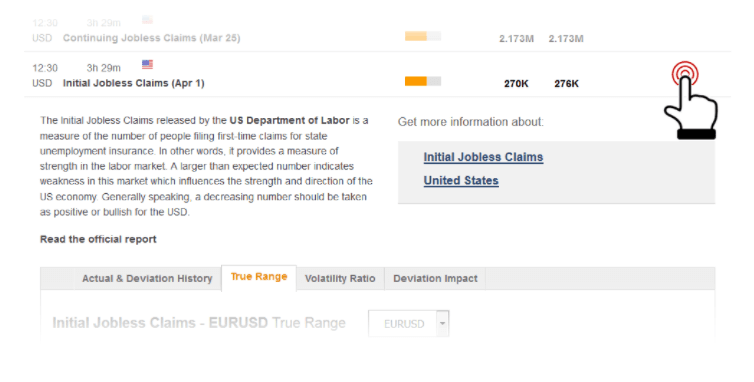Open the EURUSD currency pair dropdown arrow
The image size is (754, 382).
442,323
